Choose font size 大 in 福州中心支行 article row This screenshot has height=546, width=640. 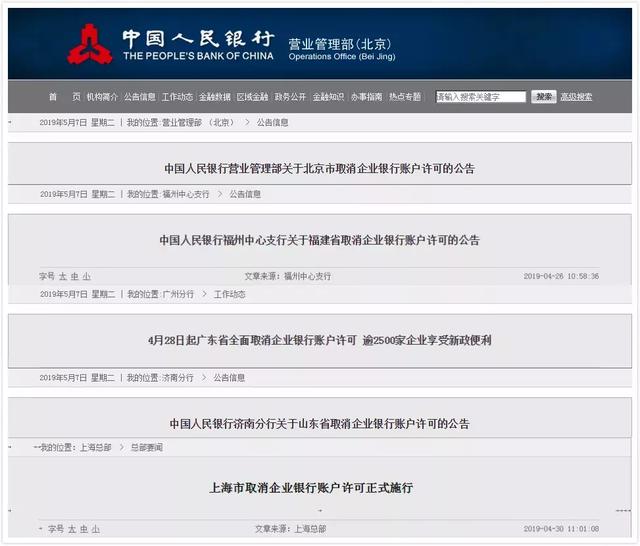click(x=63, y=277)
